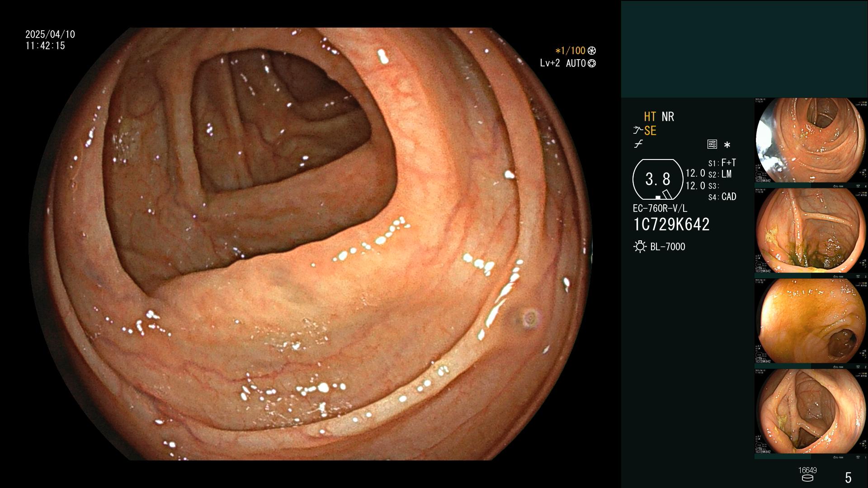This screenshot has width=868, height=488.
Task: Click the main live endoscopic image
Action: [311, 244]
